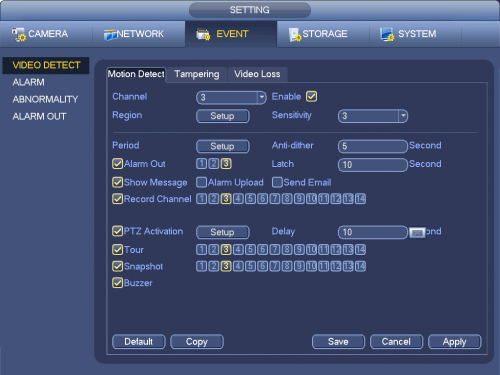The height and width of the screenshot is (375, 500).
Task: Select ALARM in the sidebar
Action: point(28,82)
